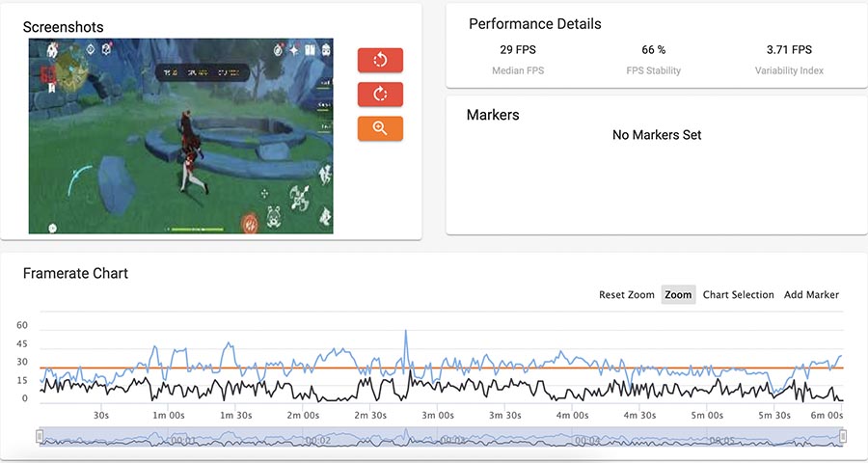Click the 3.71 FPS Variability Index value
This screenshot has width=868, height=463.
[789, 49]
